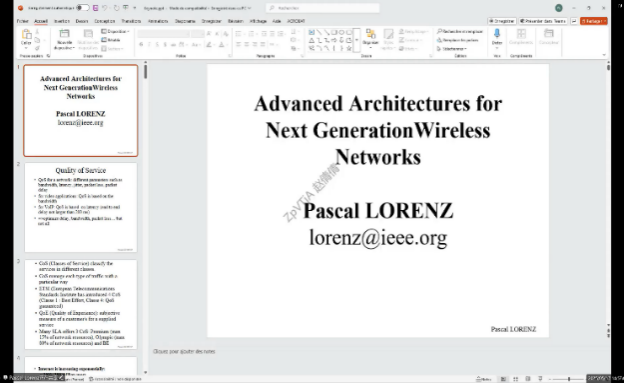This screenshot has width=624, height=383.
Task: Open the Transitions ribbon tab
Action: point(131,21)
